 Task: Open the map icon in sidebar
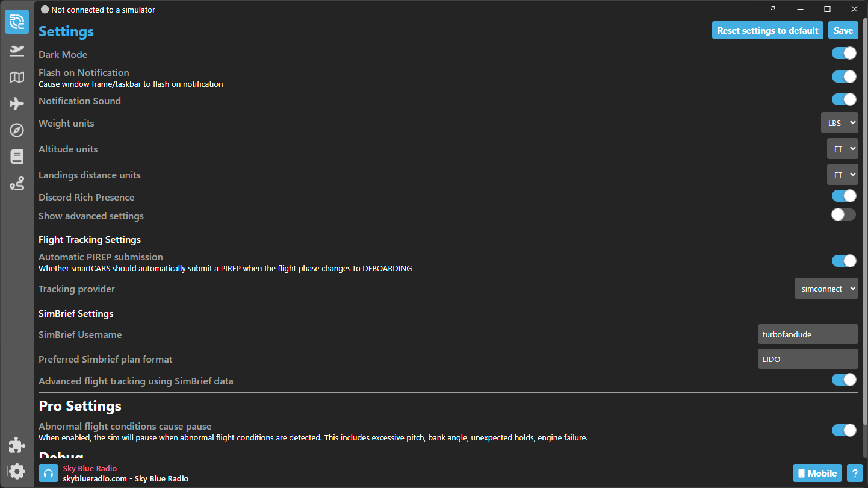pyautogui.click(x=17, y=77)
